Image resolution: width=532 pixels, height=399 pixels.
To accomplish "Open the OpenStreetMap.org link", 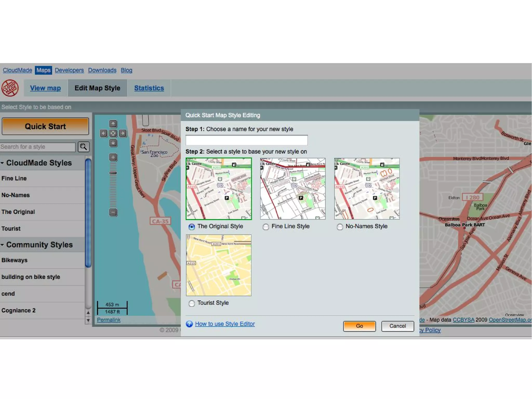I will [510, 320].
